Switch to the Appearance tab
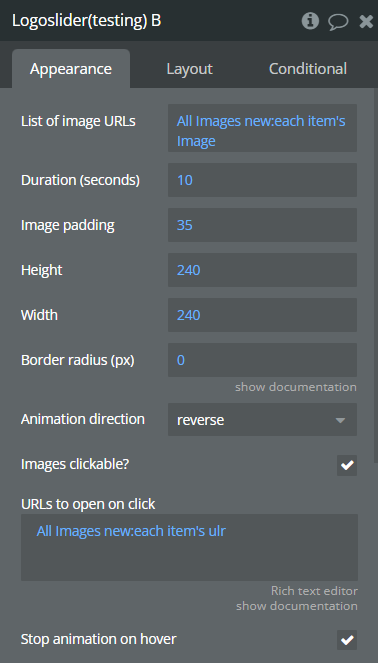Viewport: 378px width, 663px height. [71, 69]
